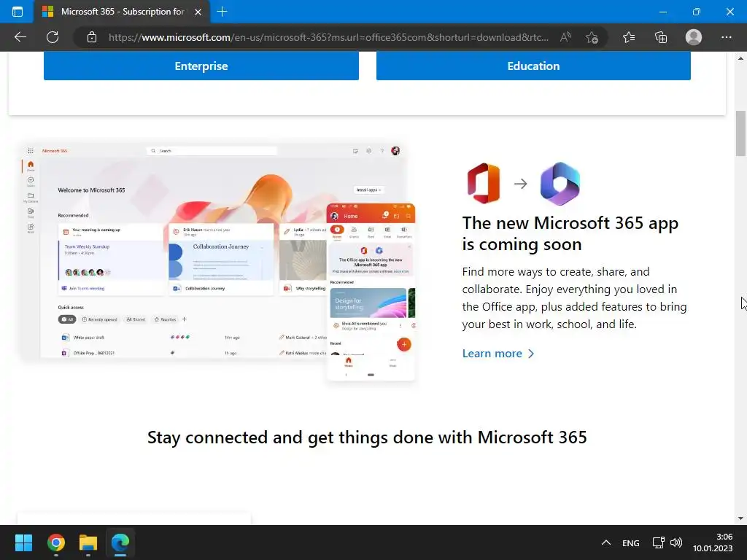The image size is (747, 560).
Task: Choose the Enterprise button
Action: pyautogui.click(x=201, y=66)
